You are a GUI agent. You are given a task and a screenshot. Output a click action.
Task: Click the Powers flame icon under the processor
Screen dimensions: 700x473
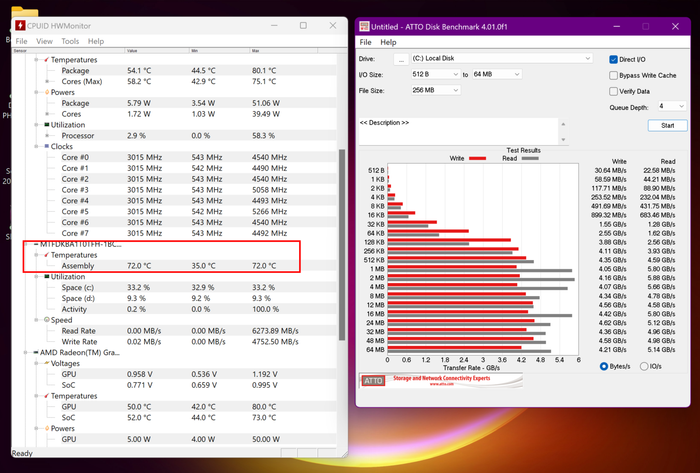pyautogui.click(x=43, y=92)
